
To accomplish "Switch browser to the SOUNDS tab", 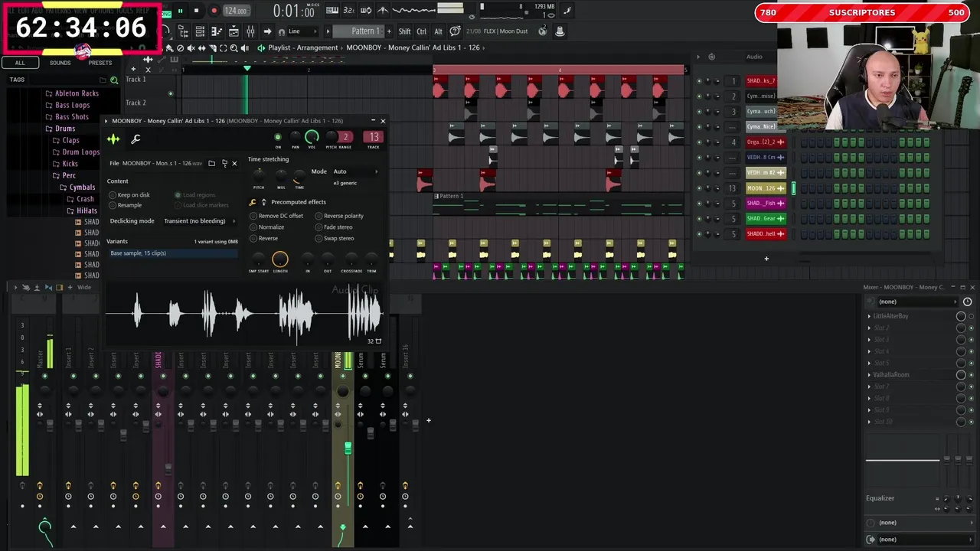I will (x=60, y=63).
